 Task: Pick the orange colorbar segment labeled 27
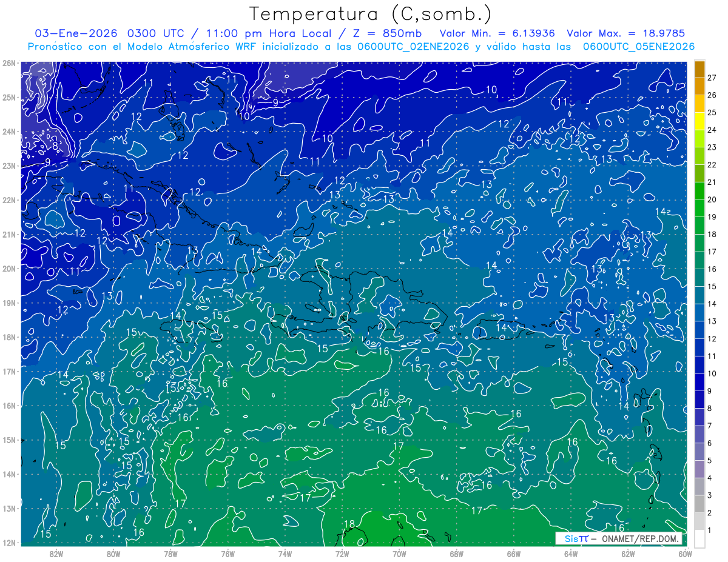pyautogui.click(x=699, y=69)
